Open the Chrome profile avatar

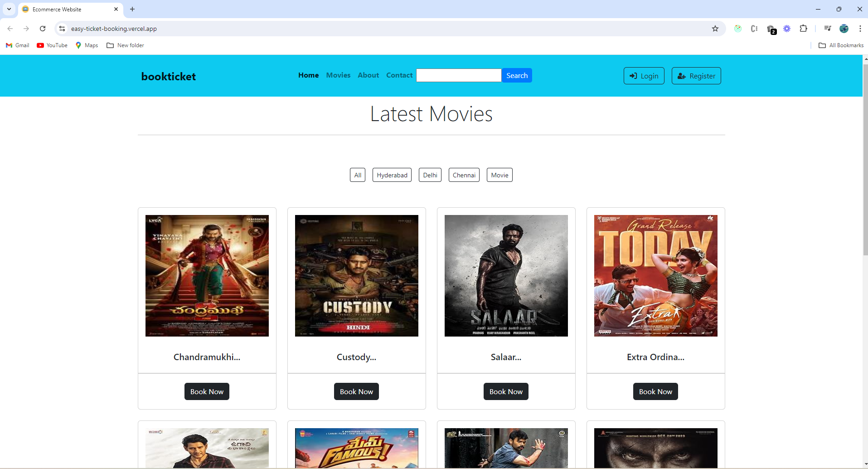844,29
